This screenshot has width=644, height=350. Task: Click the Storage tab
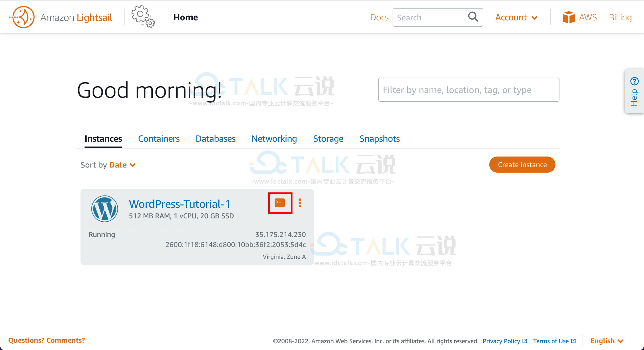pyautogui.click(x=328, y=138)
